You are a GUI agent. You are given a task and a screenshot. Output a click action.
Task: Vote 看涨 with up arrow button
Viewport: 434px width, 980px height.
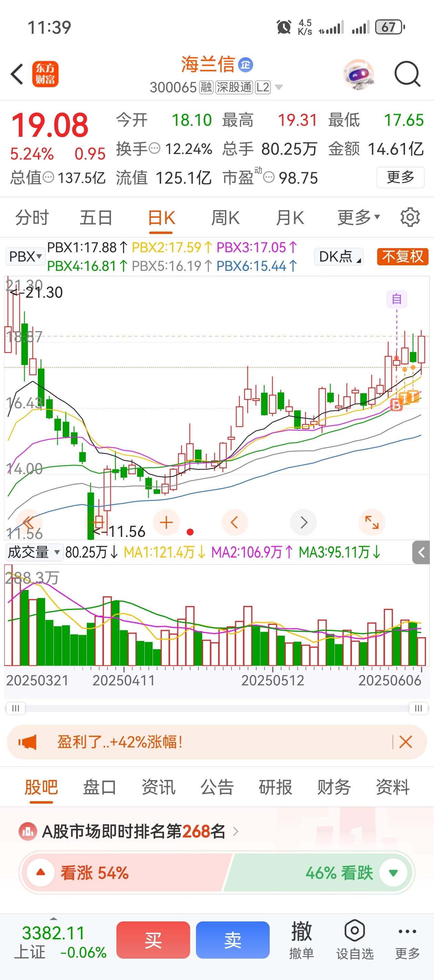tap(41, 872)
